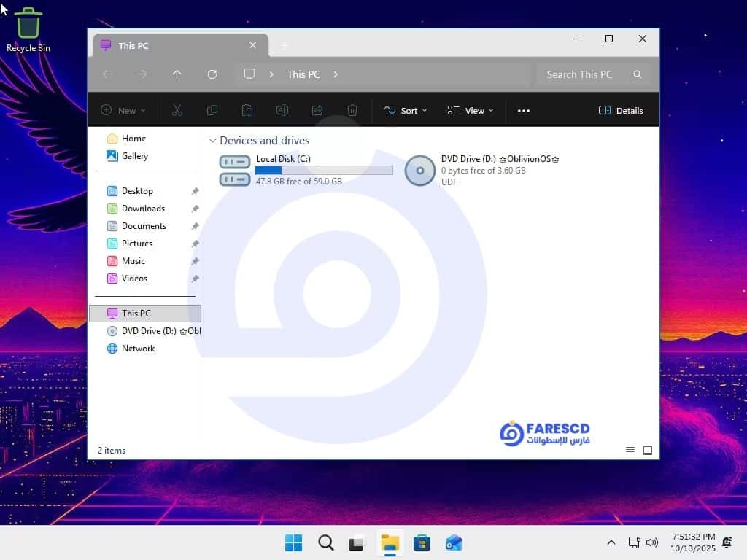Open the See more ellipsis menu
The image size is (747, 560).
[x=523, y=111]
